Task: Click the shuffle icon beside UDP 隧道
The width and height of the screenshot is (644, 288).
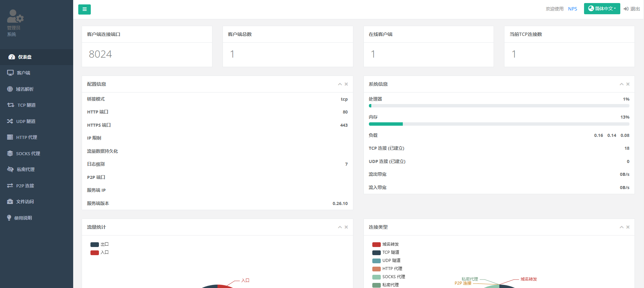Action: (10, 121)
